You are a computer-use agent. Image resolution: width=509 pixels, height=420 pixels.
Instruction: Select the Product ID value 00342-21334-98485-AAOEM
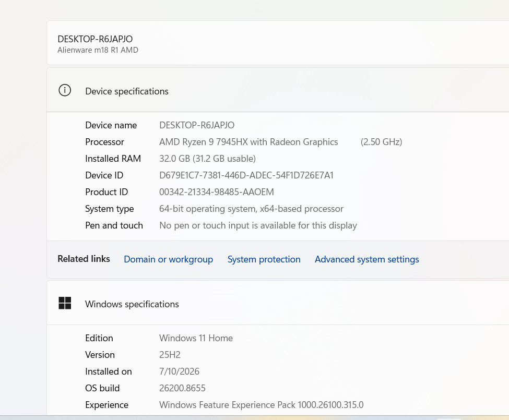coord(217,192)
